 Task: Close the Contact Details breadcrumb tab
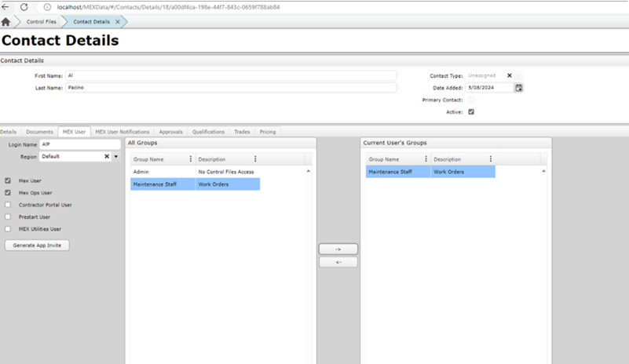(x=118, y=22)
